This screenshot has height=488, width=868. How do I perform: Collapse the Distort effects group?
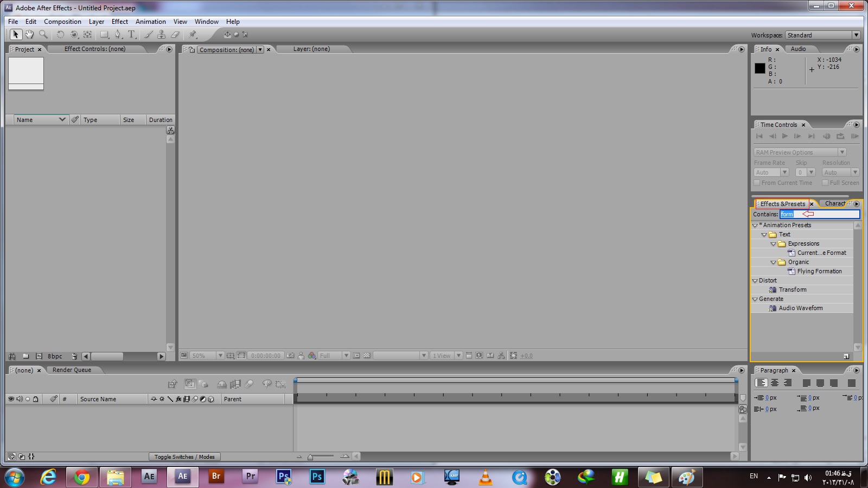(755, 280)
